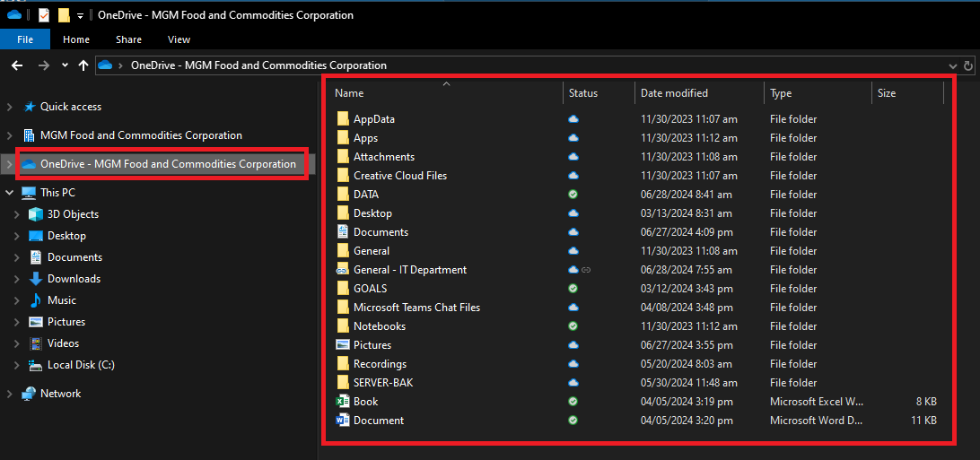
Task: Click cloud status icon of AppData folder
Action: click(573, 119)
